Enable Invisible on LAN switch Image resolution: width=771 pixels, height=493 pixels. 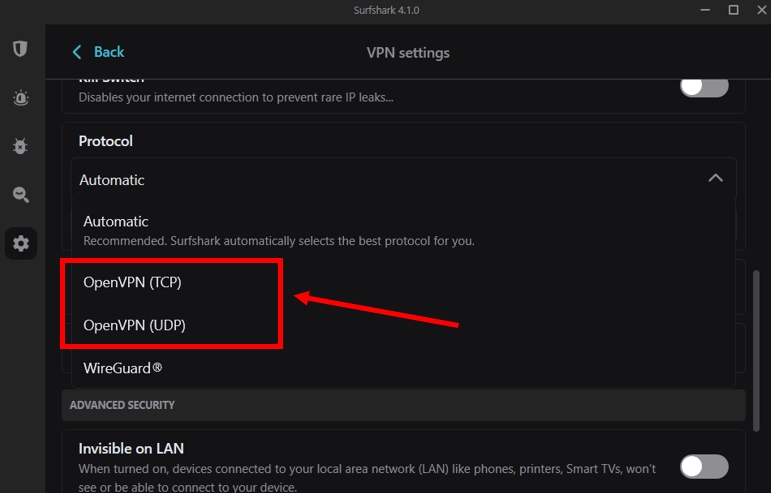704,466
